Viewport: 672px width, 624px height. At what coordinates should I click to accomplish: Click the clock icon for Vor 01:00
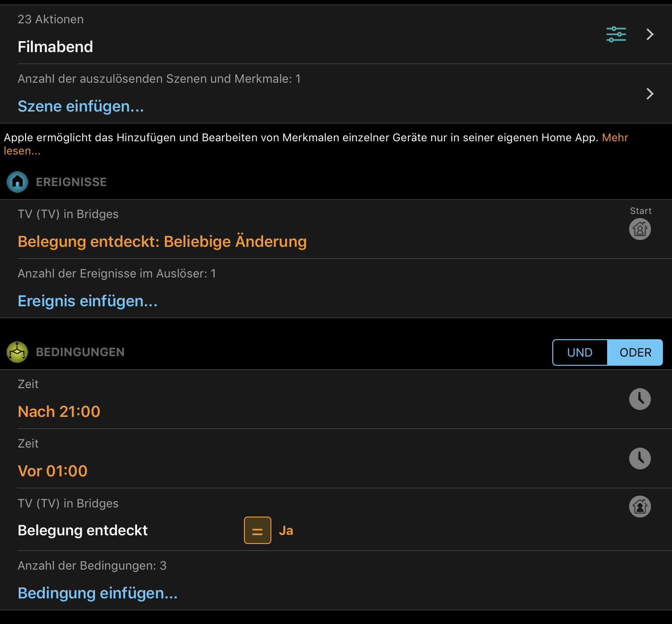tap(640, 459)
